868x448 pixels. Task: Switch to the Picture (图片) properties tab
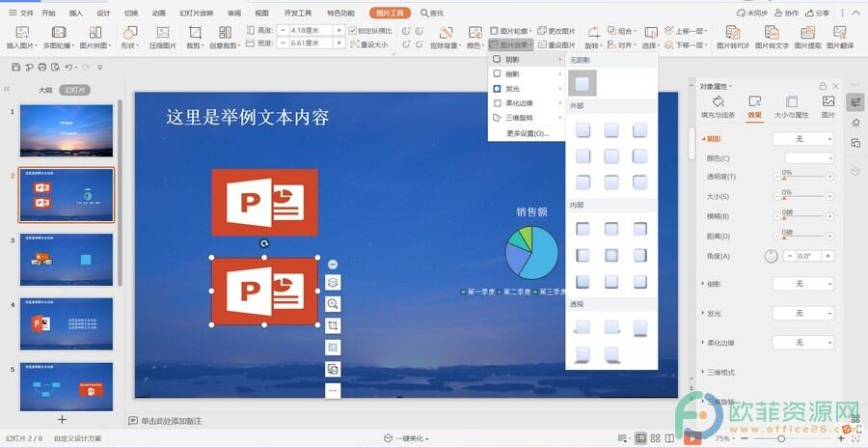click(x=828, y=107)
